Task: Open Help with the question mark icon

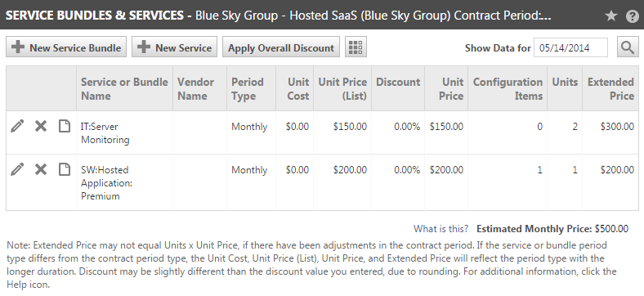Action: (632, 16)
